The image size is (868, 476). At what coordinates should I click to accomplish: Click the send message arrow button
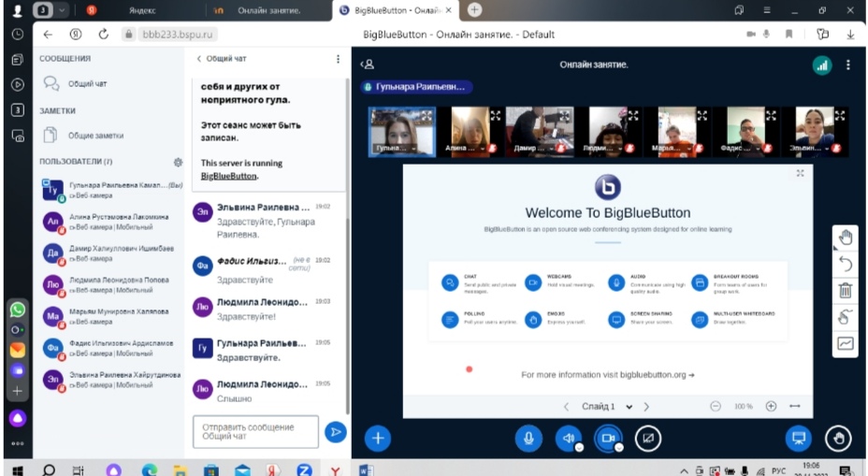point(335,431)
